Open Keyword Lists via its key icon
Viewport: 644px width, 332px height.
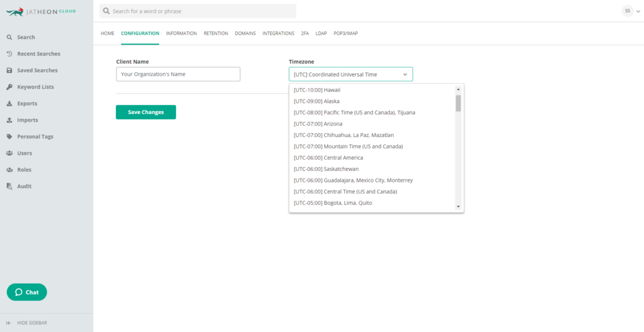click(x=9, y=87)
